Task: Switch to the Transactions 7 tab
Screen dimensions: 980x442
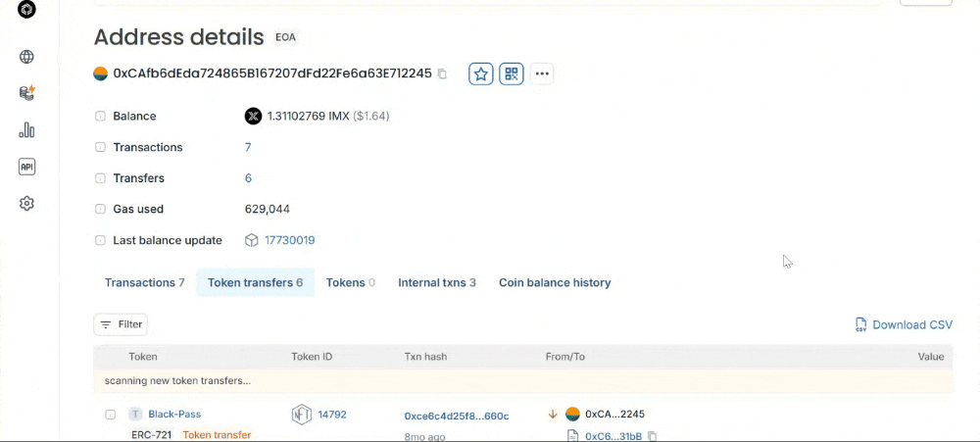Action: click(145, 282)
